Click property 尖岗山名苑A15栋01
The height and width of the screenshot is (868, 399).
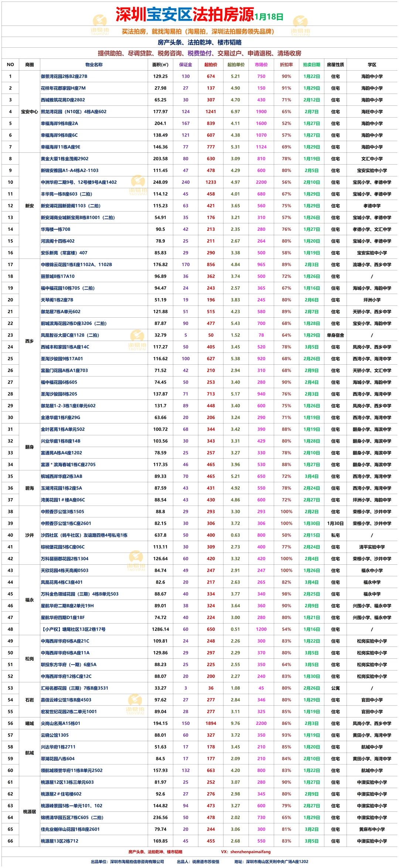click(60, 723)
